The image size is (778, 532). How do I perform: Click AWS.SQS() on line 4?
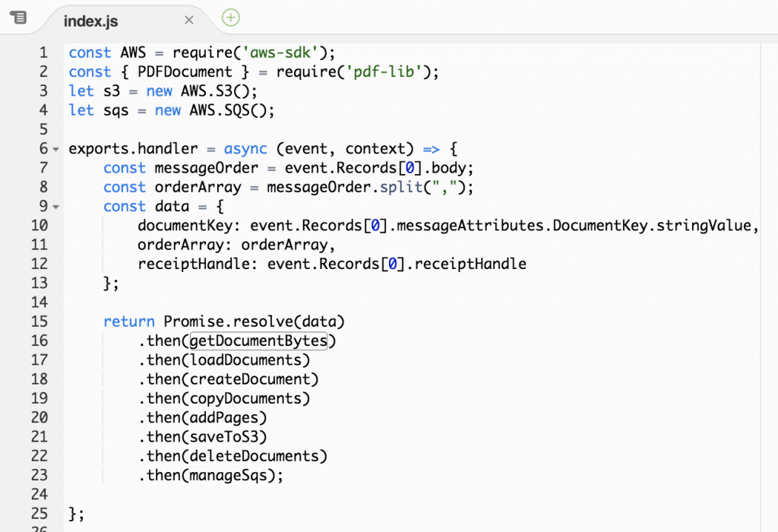pyautogui.click(x=227, y=110)
